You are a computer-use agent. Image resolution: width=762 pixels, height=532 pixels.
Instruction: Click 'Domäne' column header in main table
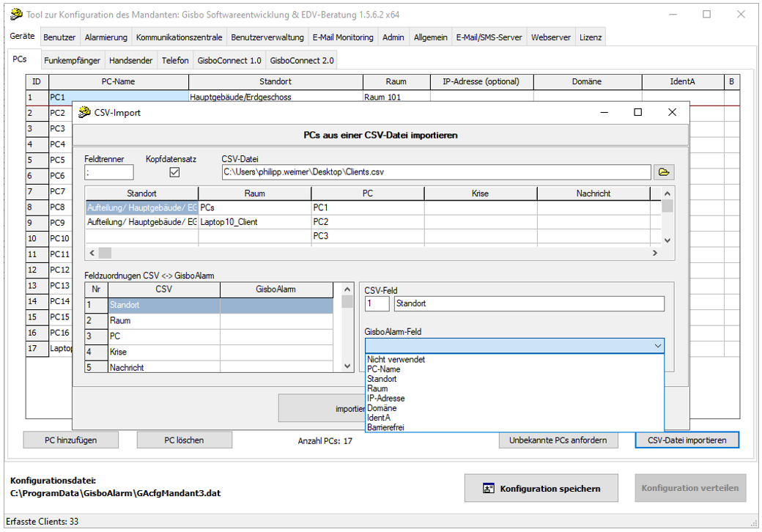[587, 81]
